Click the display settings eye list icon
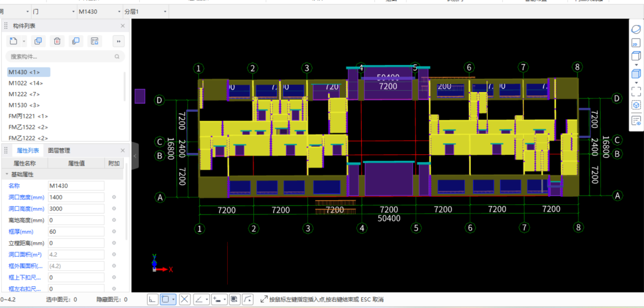644x308 pixels. click(x=636, y=121)
